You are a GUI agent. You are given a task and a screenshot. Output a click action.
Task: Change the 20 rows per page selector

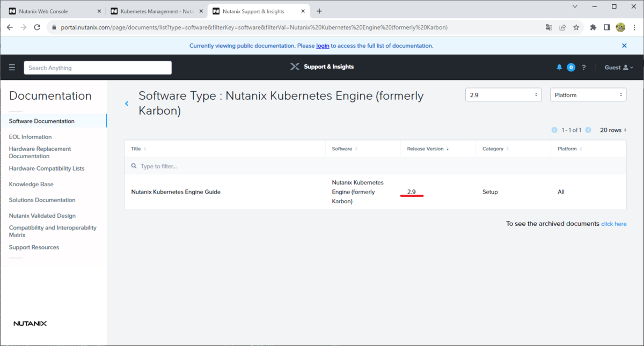tap(613, 130)
